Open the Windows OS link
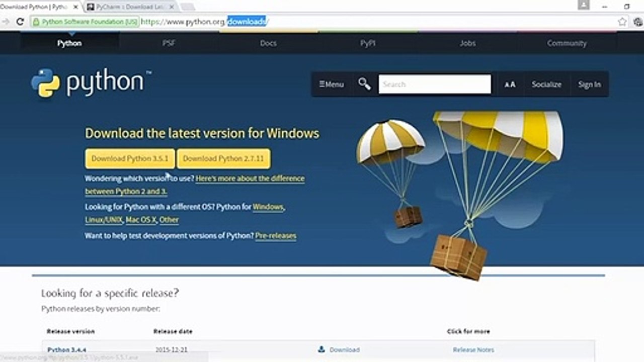This screenshot has width=644, height=362. pos(268,207)
